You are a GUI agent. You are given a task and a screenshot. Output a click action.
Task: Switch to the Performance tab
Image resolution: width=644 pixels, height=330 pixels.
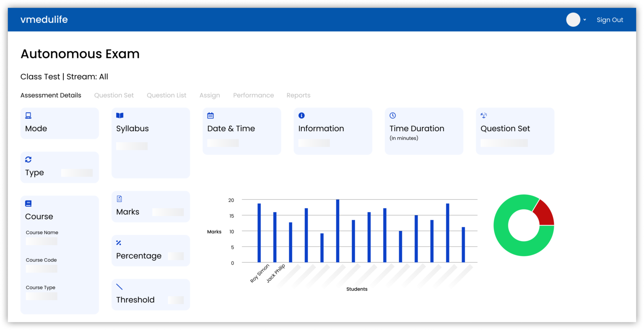pyautogui.click(x=253, y=95)
